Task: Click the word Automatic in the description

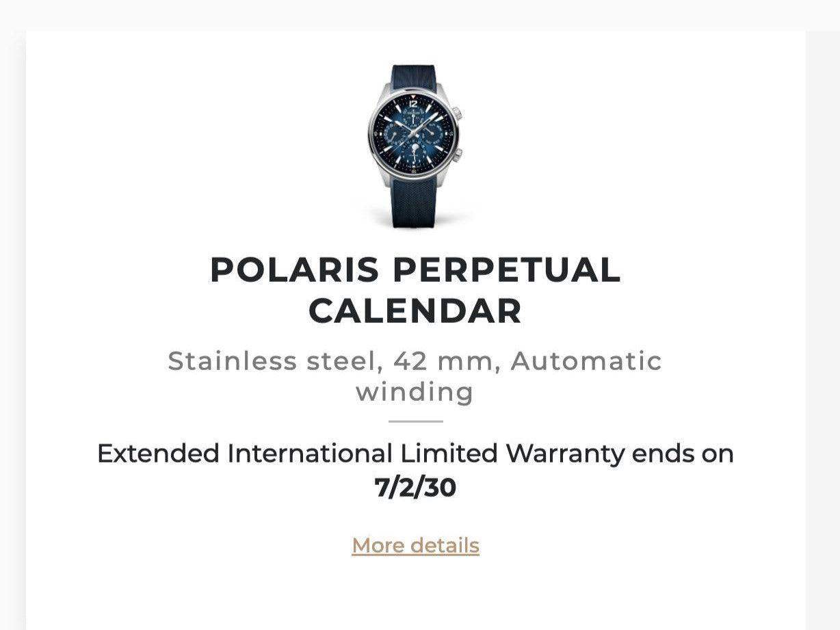Action: (586, 361)
